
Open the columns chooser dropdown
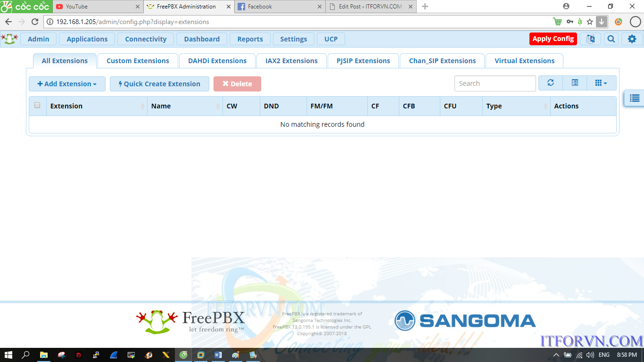(601, 83)
